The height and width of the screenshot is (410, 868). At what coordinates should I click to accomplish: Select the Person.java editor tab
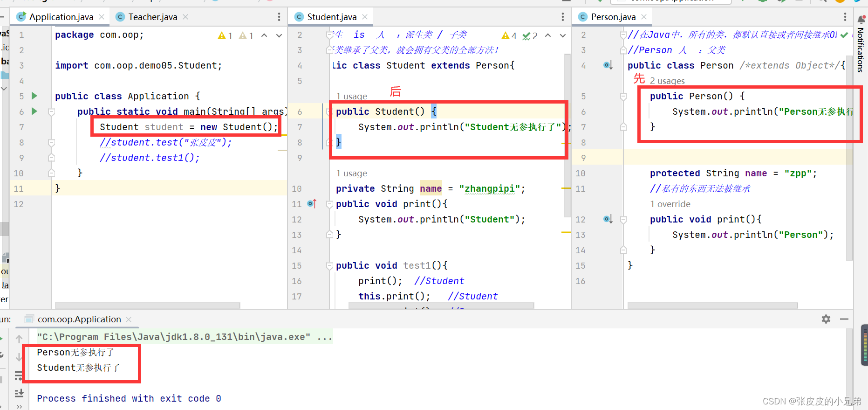613,17
